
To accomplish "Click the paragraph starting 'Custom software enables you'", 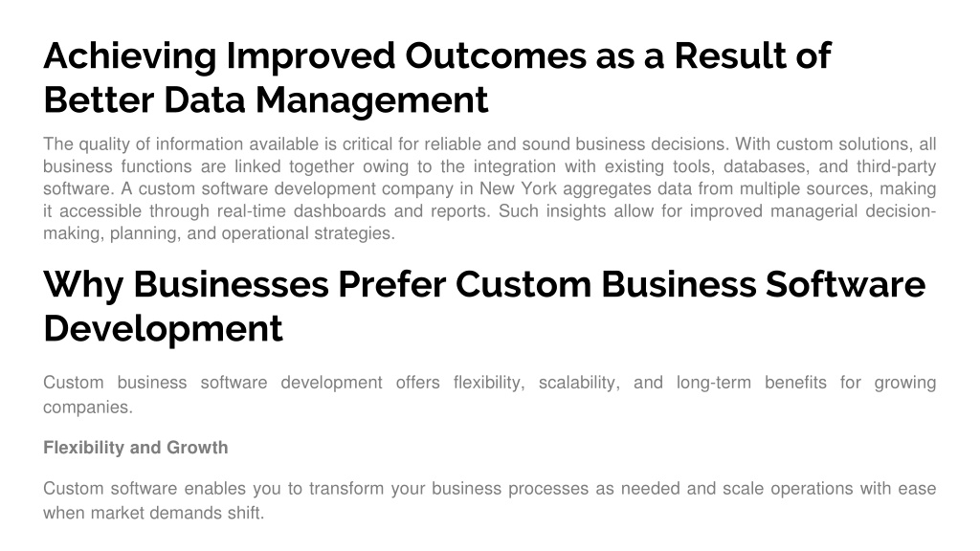I will click(x=489, y=501).
